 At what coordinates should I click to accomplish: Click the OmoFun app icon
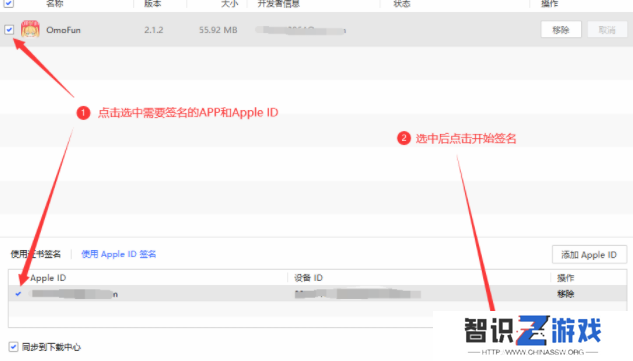[30, 29]
